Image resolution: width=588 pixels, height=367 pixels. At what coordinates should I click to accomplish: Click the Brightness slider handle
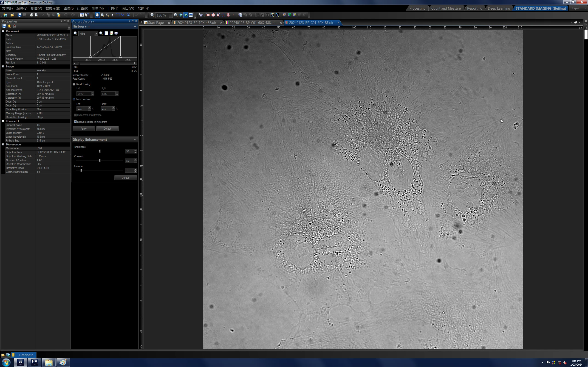pos(100,151)
